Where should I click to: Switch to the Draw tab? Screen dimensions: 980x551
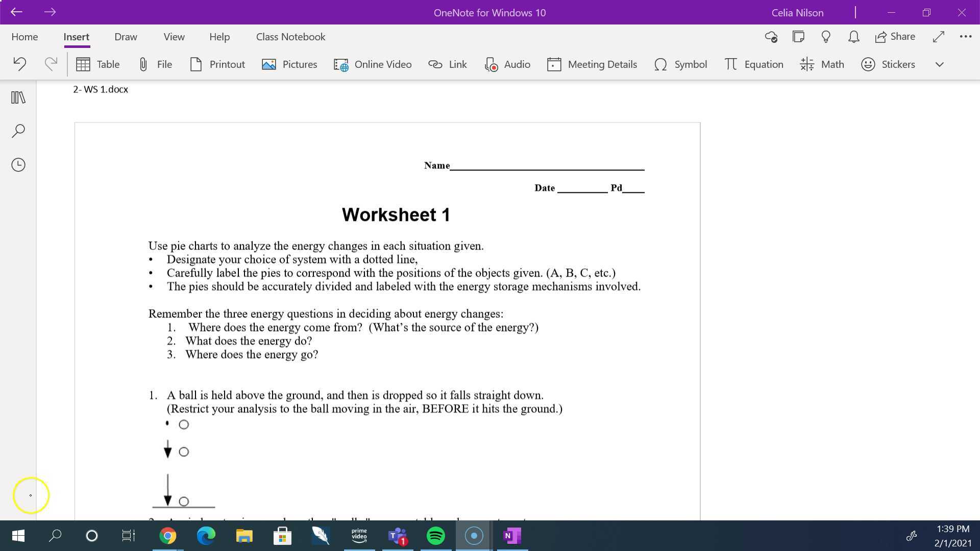[126, 37]
